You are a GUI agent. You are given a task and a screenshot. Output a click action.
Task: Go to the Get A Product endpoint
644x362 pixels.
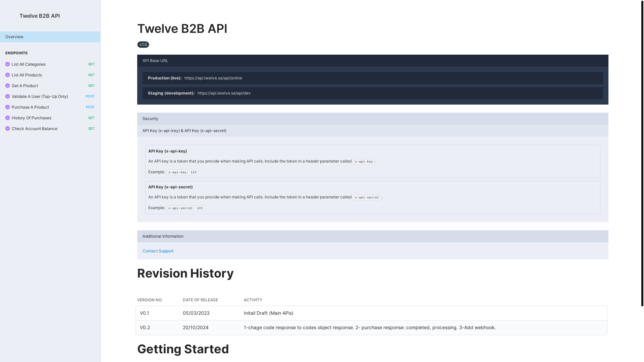(x=50, y=86)
